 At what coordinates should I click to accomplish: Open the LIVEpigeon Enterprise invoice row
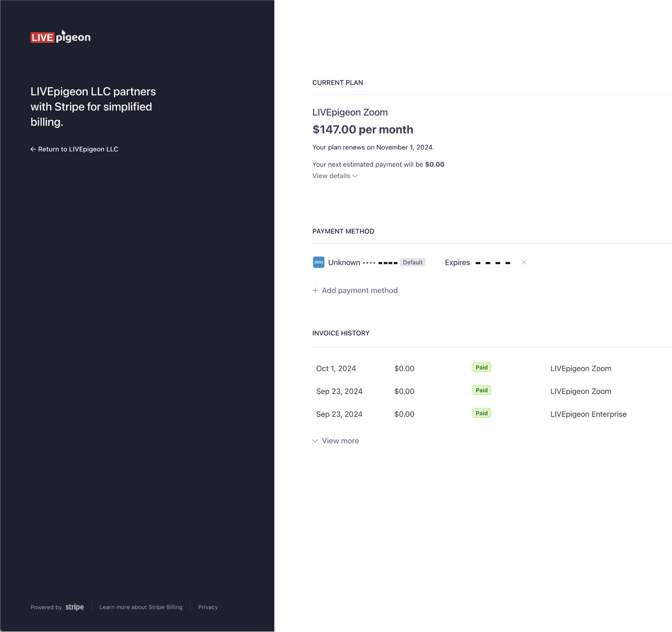[x=491, y=414]
